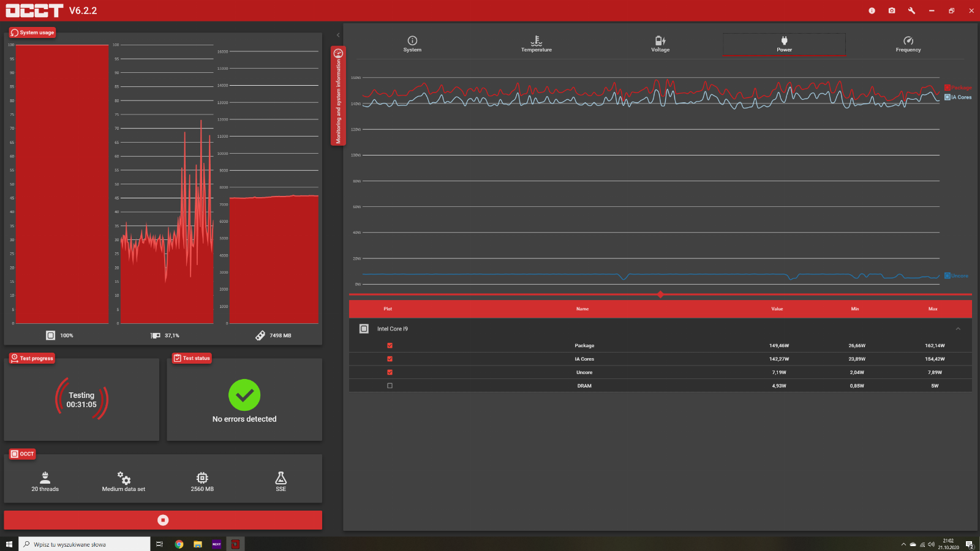The height and width of the screenshot is (551, 980).
Task: Open Task View in the taskbar
Action: (x=160, y=544)
